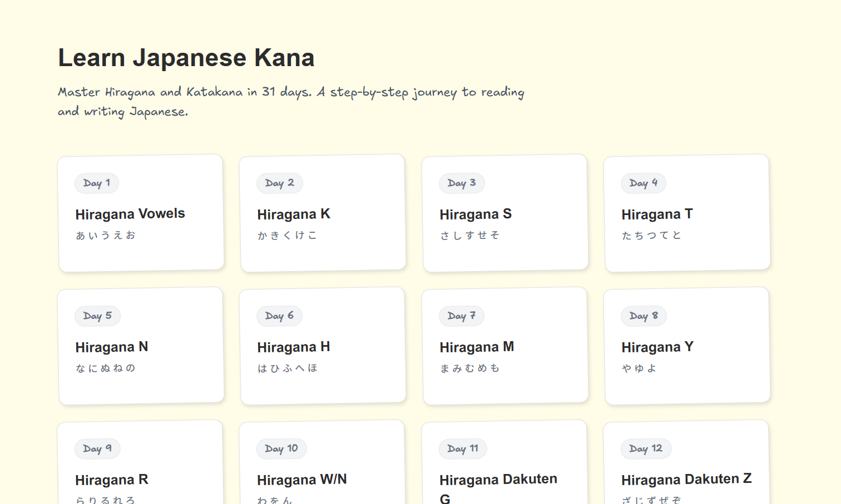Open the Hiragana Y lesson card
This screenshot has width=841, height=504.
pyautogui.click(x=686, y=345)
